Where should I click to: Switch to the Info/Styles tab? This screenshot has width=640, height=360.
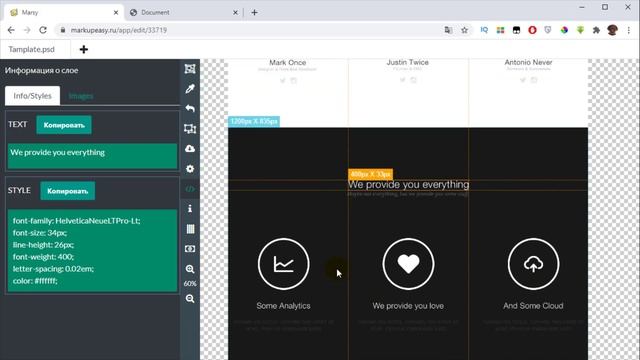pos(32,96)
